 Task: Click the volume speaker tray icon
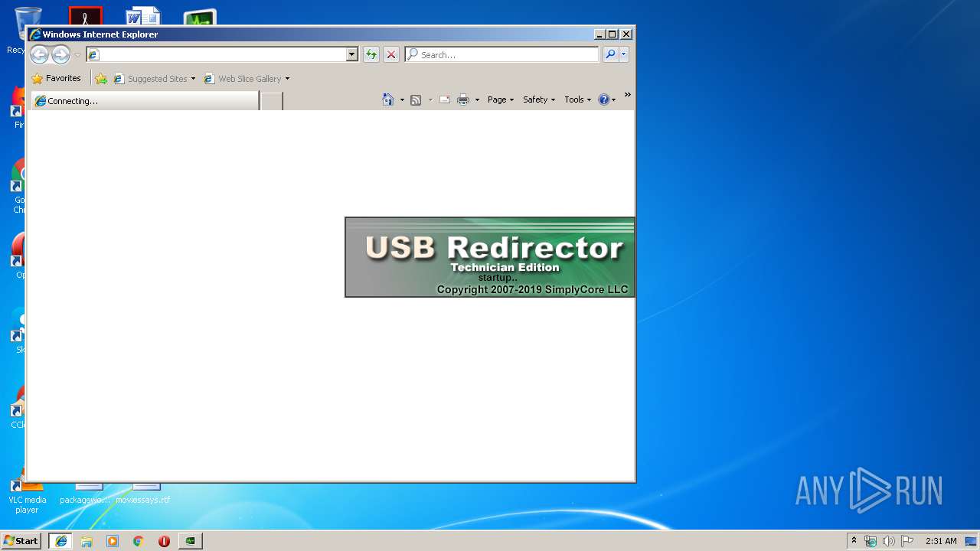pyautogui.click(x=889, y=541)
